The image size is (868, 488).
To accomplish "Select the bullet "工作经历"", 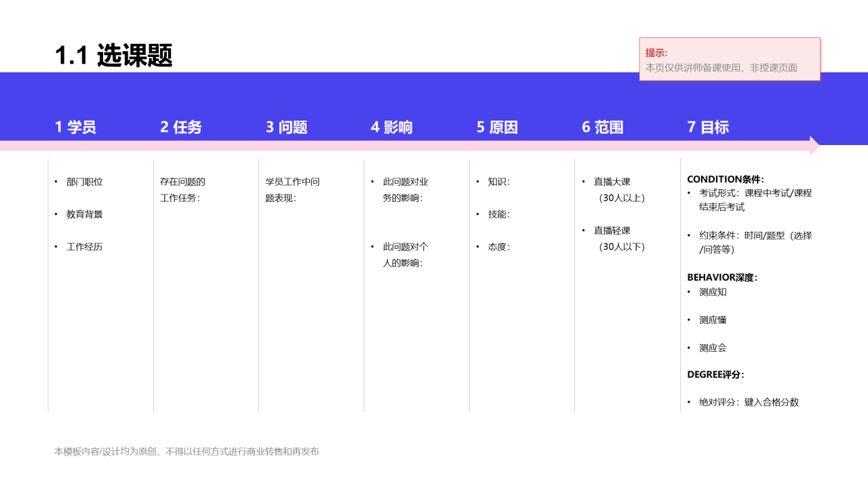I will (x=85, y=247).
